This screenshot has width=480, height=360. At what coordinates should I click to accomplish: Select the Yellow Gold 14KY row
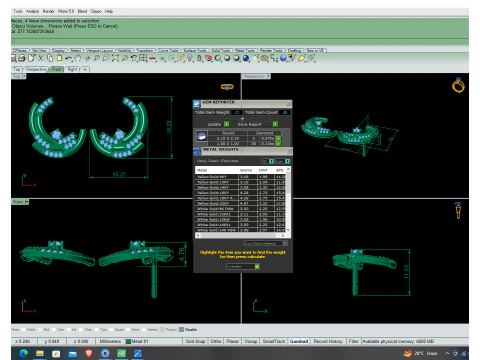point(240,187)
